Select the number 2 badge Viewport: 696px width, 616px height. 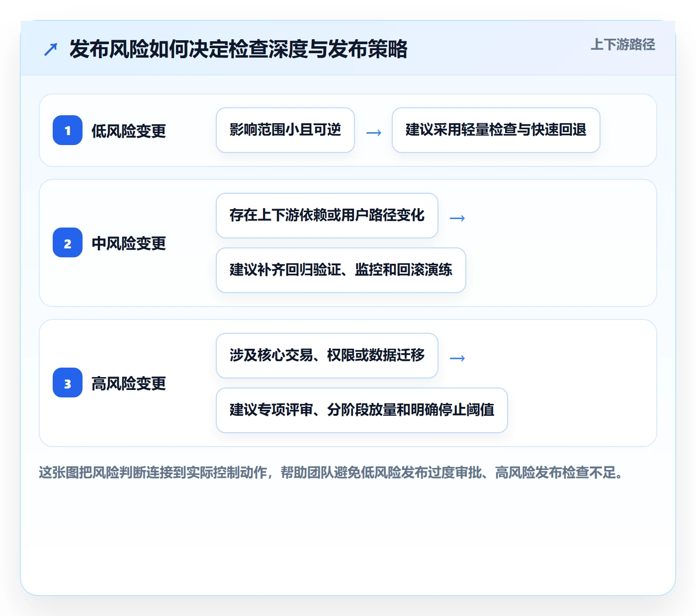pyautogui.click(x=68, y=242)
